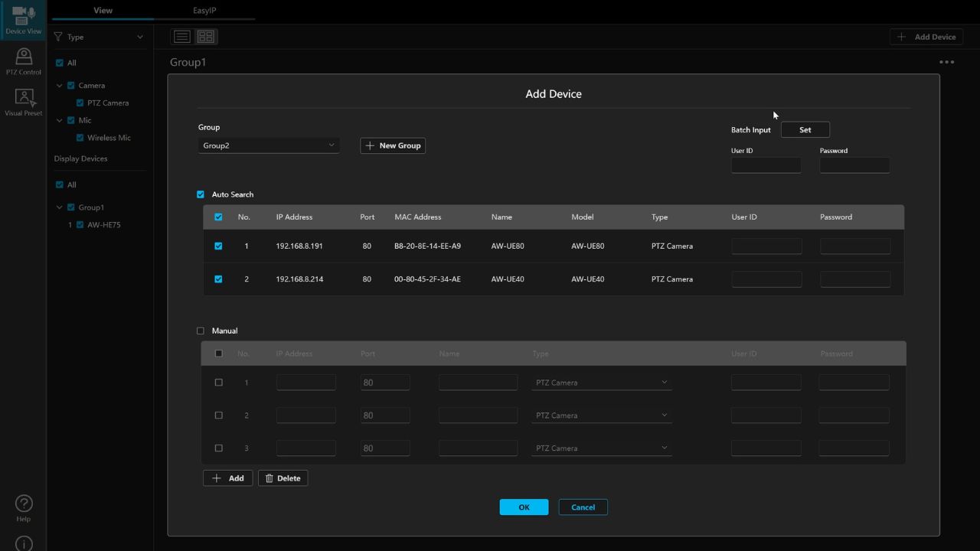
Task: Open the Visual Preset panel
Action: click(23, 103)
